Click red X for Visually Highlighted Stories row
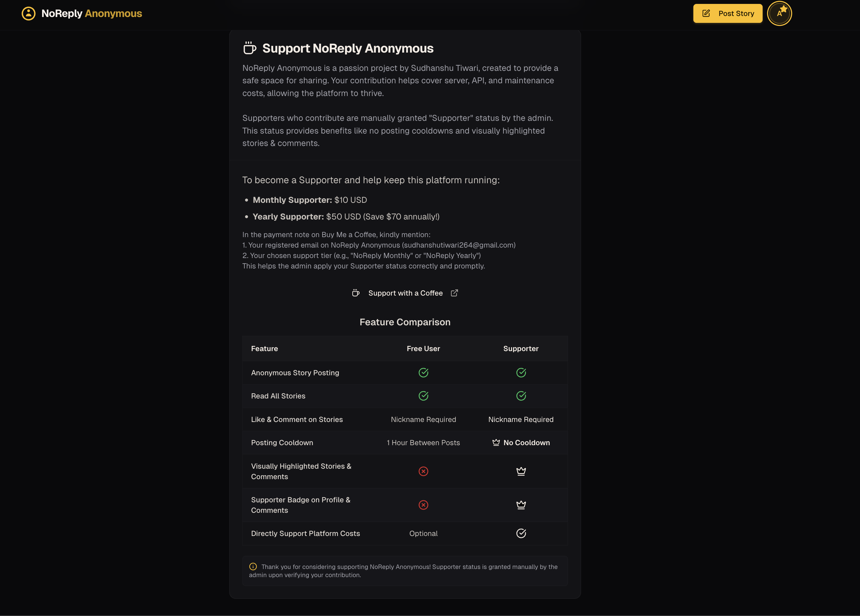The height and width of the screenshot is (616, 860). coord(423,471)
